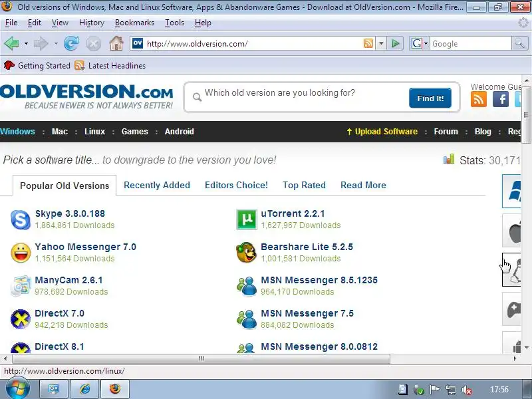
Task: Switch to the Top Rated tab
Action: tap(304, 186)
